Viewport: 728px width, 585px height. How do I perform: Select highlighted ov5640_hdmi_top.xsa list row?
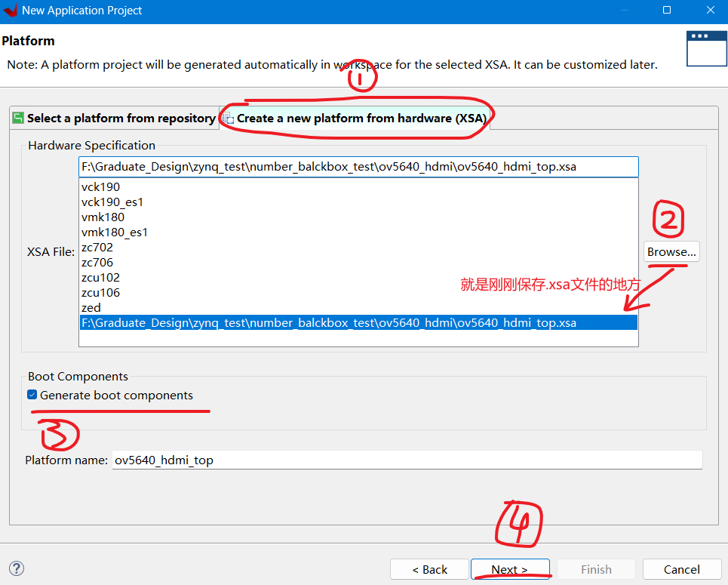358,322
